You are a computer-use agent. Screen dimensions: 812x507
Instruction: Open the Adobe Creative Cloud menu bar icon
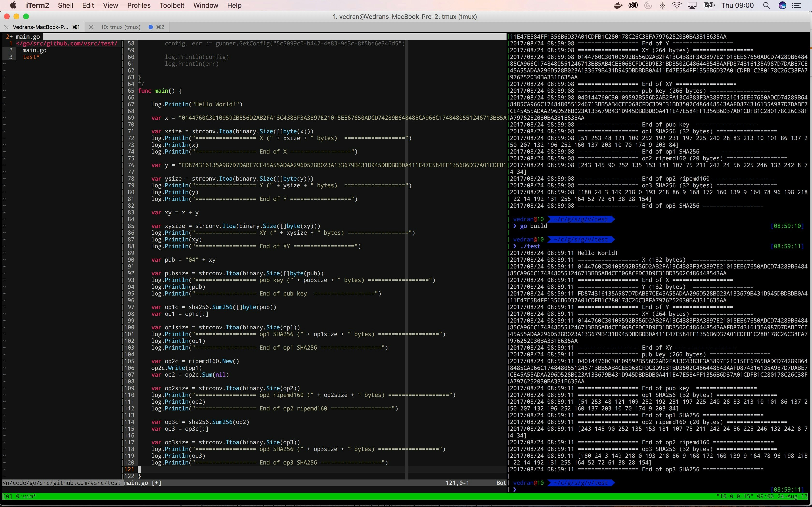[x=633, y=5]
